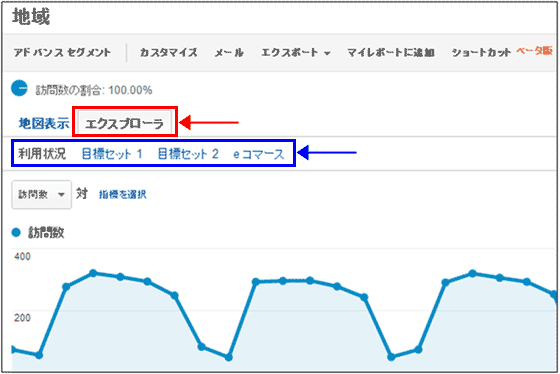The height and width of the screenshot is (374, 560).
Task: Click the blue round segment icon
Action: tap(19, 88)
